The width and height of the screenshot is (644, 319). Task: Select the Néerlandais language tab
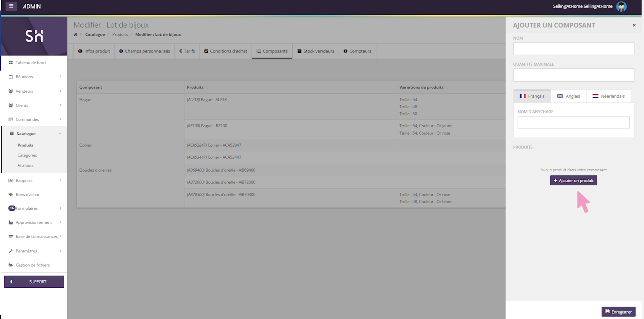tap(608, 96)
